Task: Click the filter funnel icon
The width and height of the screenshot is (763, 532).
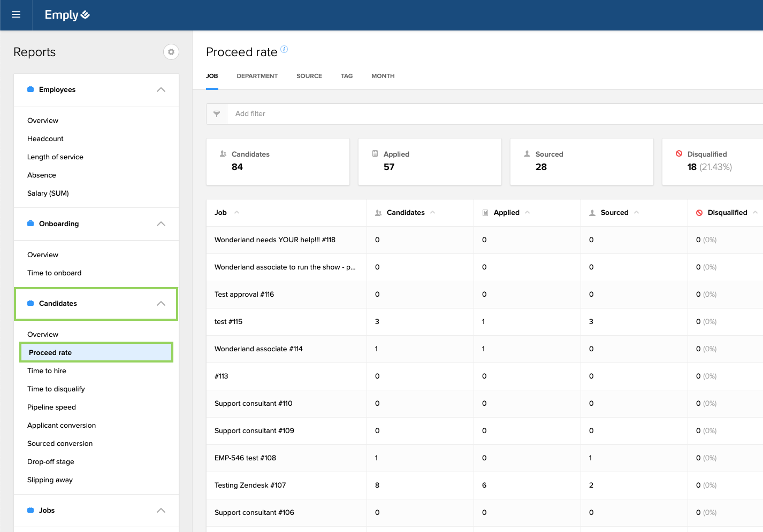Action: pos(217,114)
